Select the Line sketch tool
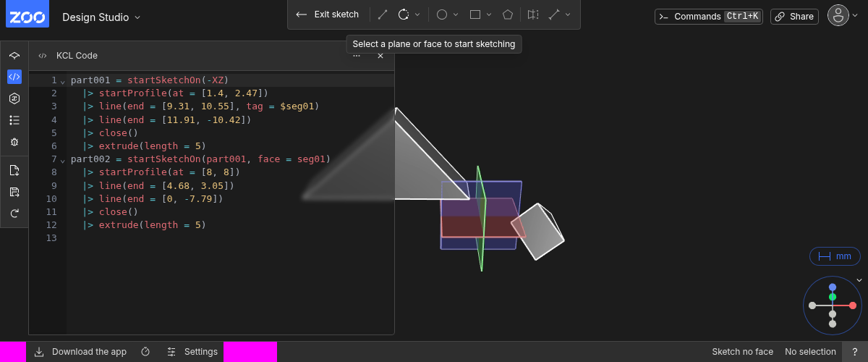The image size is (868, 362). [x=383, y=14]
